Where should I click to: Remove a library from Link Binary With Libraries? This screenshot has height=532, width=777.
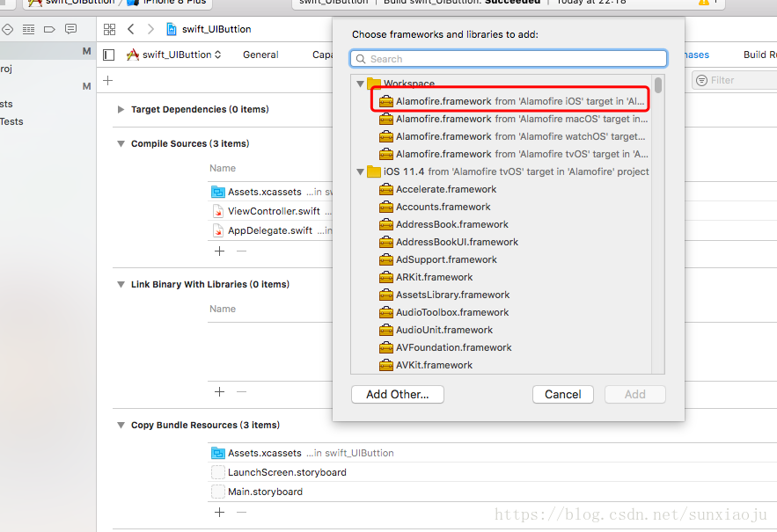[241, 392]
